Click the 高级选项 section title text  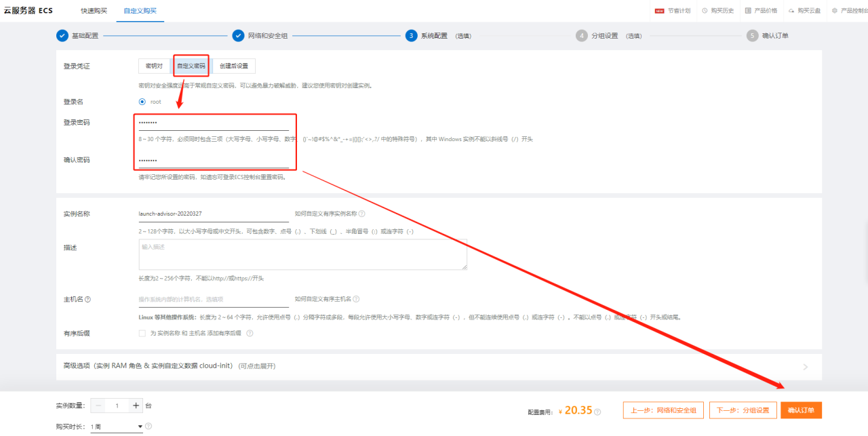tap(169, 366)
